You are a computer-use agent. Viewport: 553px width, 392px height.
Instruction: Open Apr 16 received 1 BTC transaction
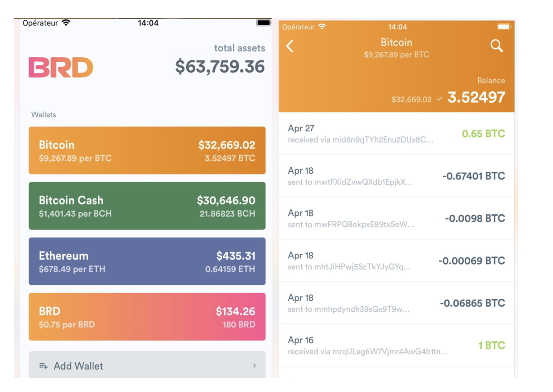coord(396,345)
